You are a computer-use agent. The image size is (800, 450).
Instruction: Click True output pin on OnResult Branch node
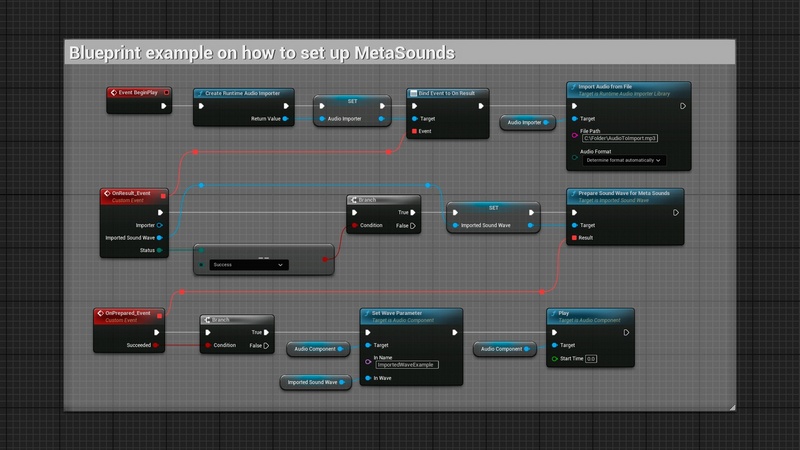pos(415,212)
